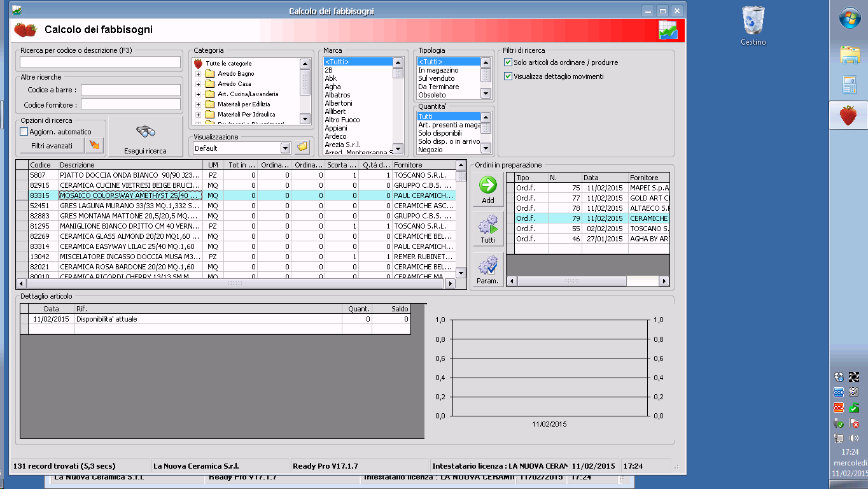Click the Data column header in Ordini in preparazione
The width and height of the screenshot is (868, 489).
click(x=605, y=178)
